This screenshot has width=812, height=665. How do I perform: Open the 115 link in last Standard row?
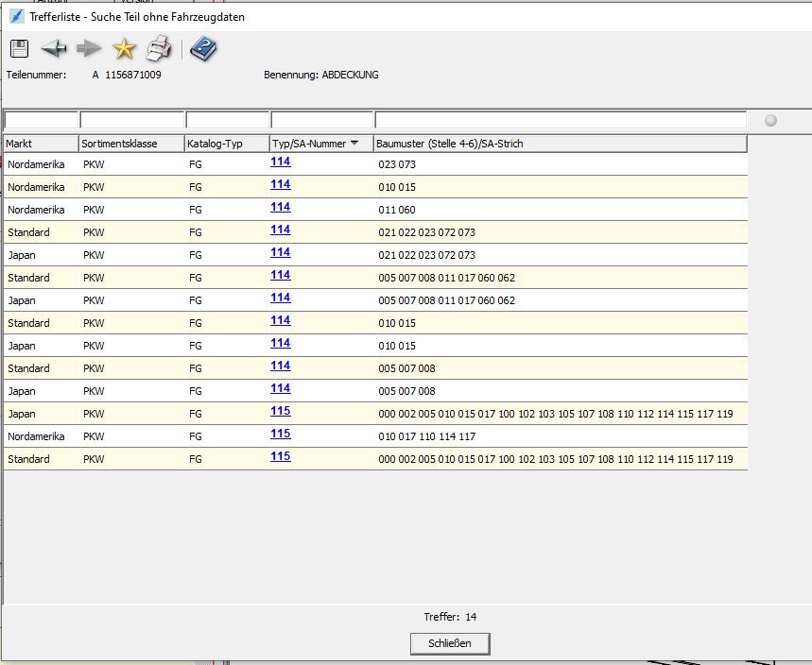(280, 456)
